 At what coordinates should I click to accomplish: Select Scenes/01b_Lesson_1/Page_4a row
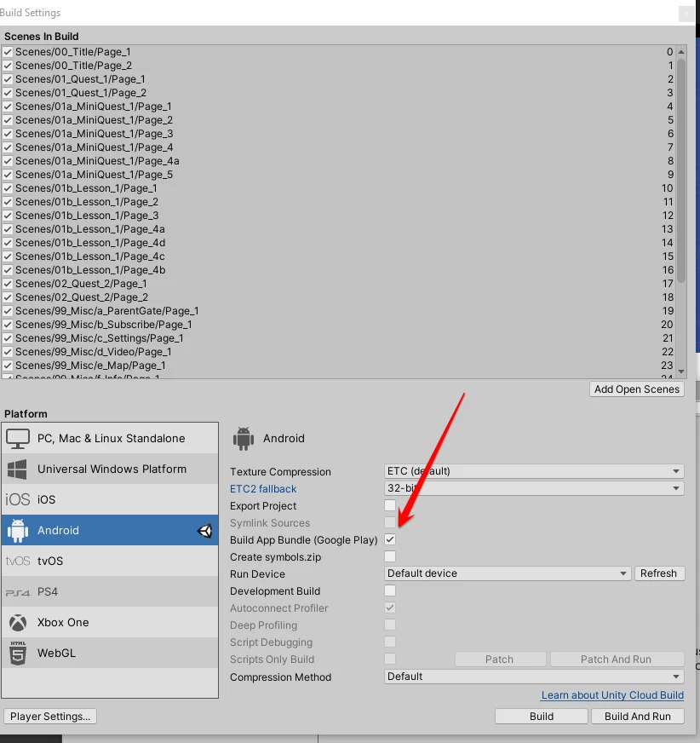pos(338,229)
